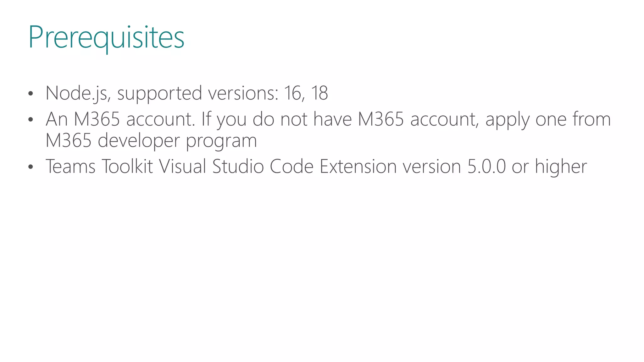Click the word Teams in third bullet
Screen dimensions: 644x362
(x=70, y=167)
